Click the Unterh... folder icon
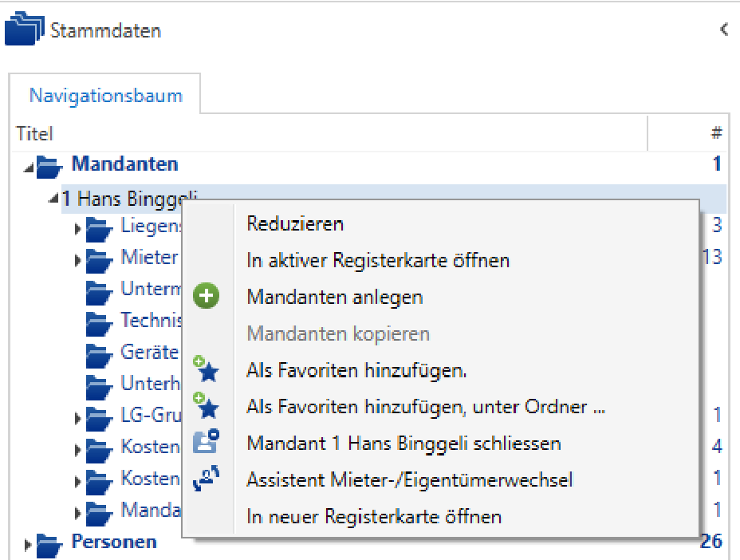This screenshot has width=740, height=560. [x=100, y=387]
